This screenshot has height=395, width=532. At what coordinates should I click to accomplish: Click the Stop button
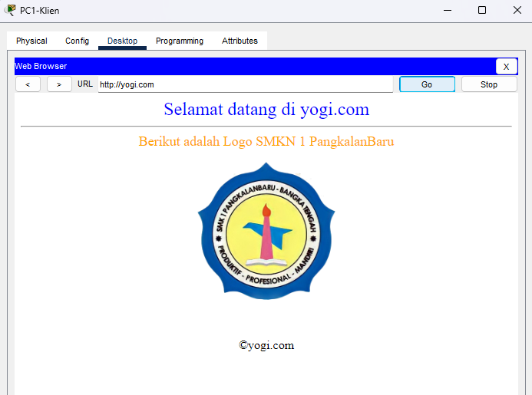(x=489, y=84)
